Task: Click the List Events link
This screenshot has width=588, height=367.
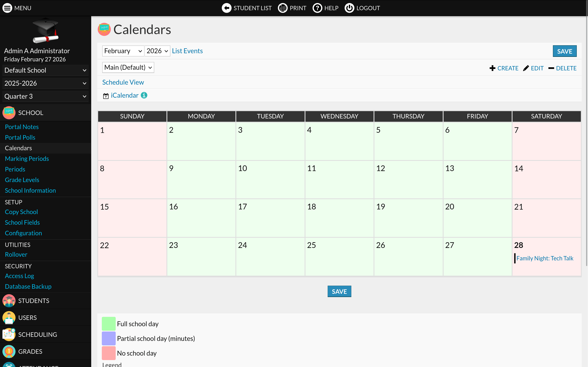Action: 187,51
